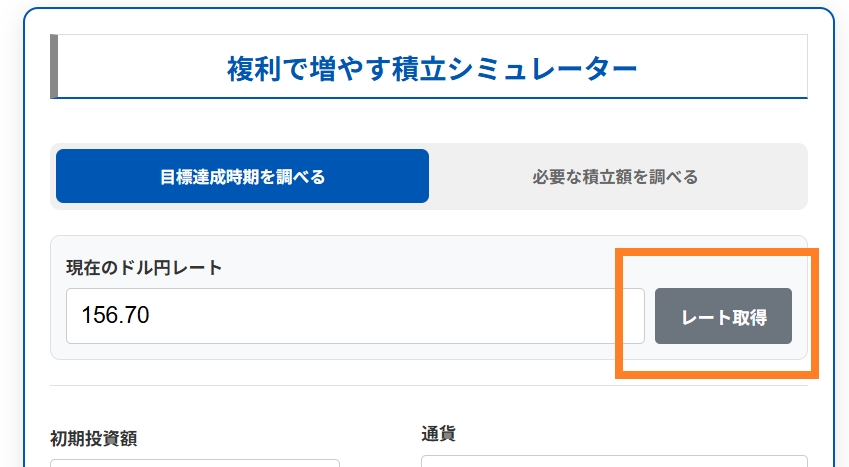Screen dimensions: 849x467
Task: Open the 必要な積立額を調べる tab
Action: pos(615,177)
